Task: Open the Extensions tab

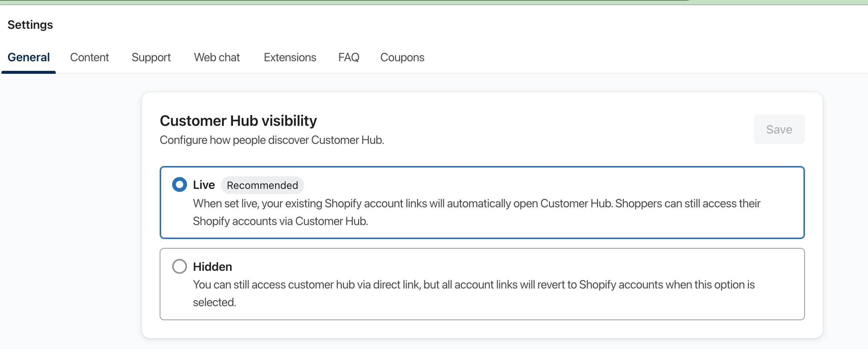Action: [x=290, y=57]
